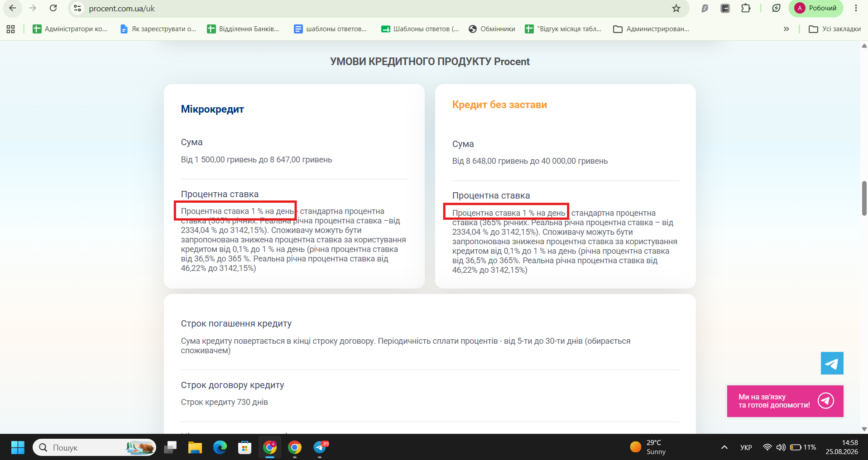Open the volume speaker tray icon
This screenshot has height=460, width=868.
coord(781,447)
